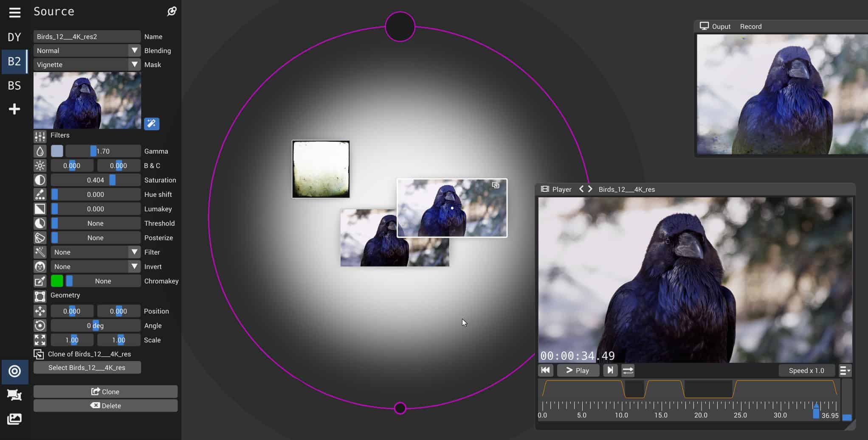Click the Filters sliders icon
The height and width of the screenshot is (440, 868).
pos(40,136)
